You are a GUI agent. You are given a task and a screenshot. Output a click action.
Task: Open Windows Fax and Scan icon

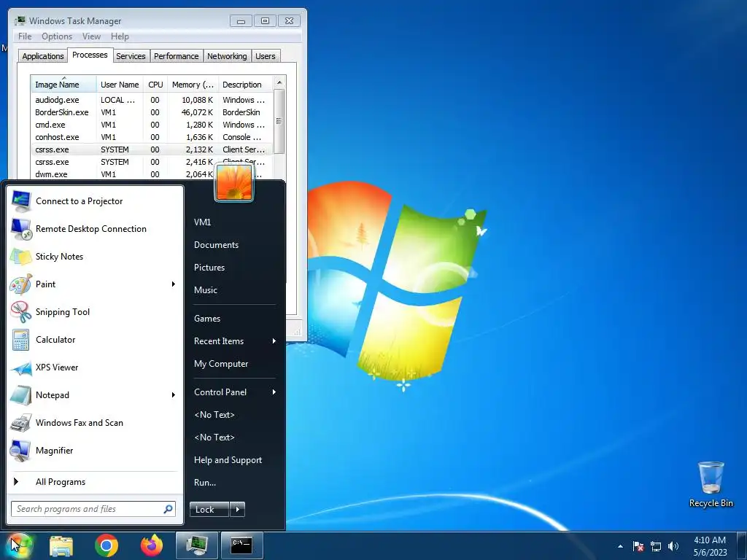pos(21,422)
